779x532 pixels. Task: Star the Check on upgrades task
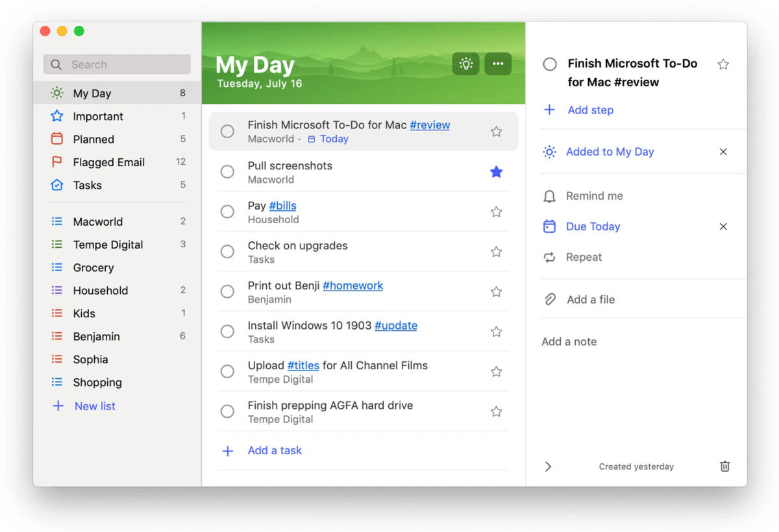click(x=496, y=252)
